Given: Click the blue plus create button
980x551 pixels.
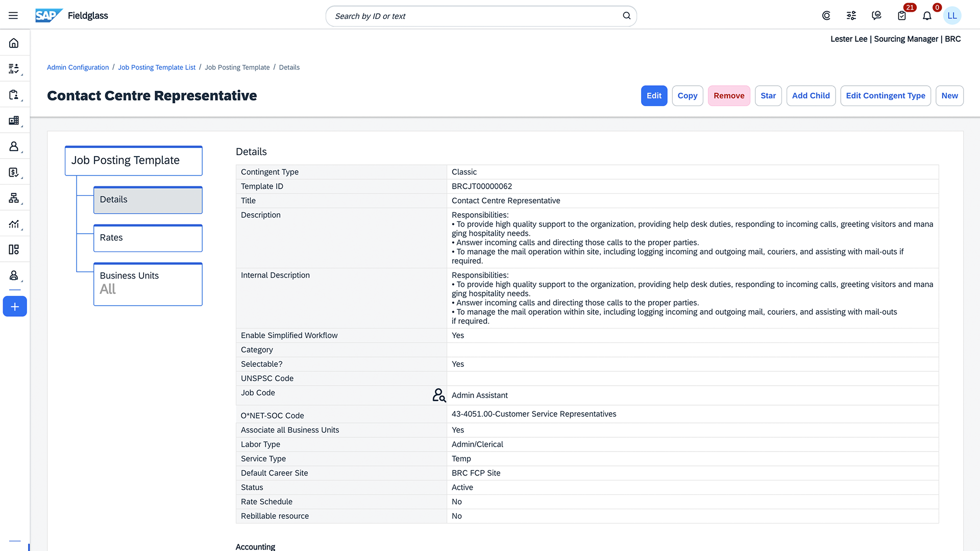Looking at the screenshot, I should [15, 307].
